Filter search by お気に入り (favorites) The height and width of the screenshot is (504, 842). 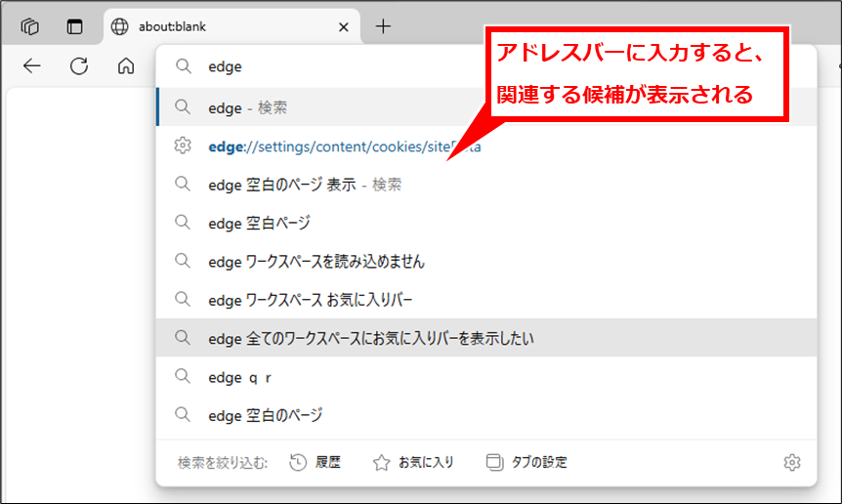click(x=413, y=462)
